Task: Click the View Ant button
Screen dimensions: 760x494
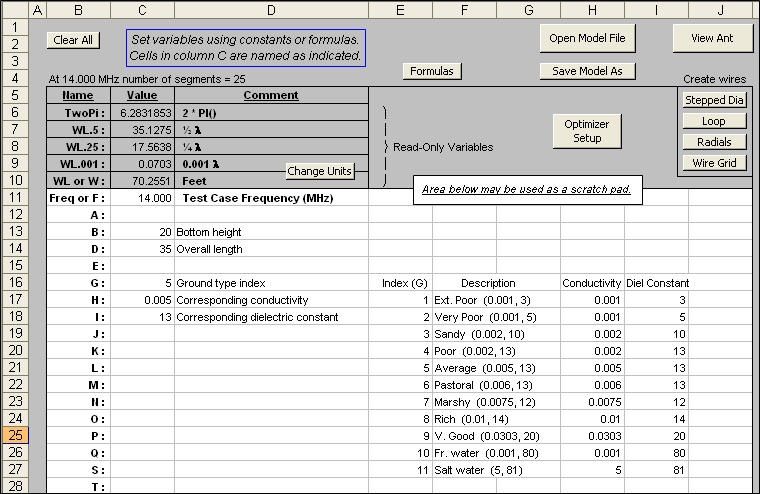Action: click(x=712, y=38)
